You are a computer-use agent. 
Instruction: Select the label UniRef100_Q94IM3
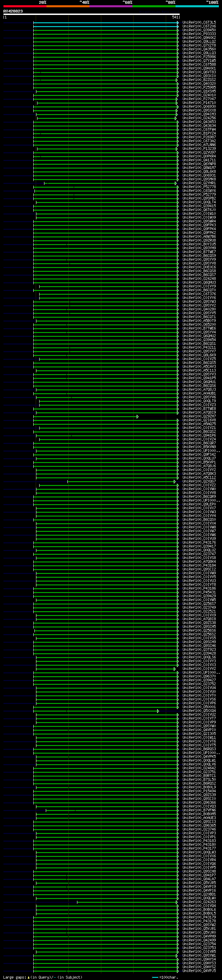199,114
